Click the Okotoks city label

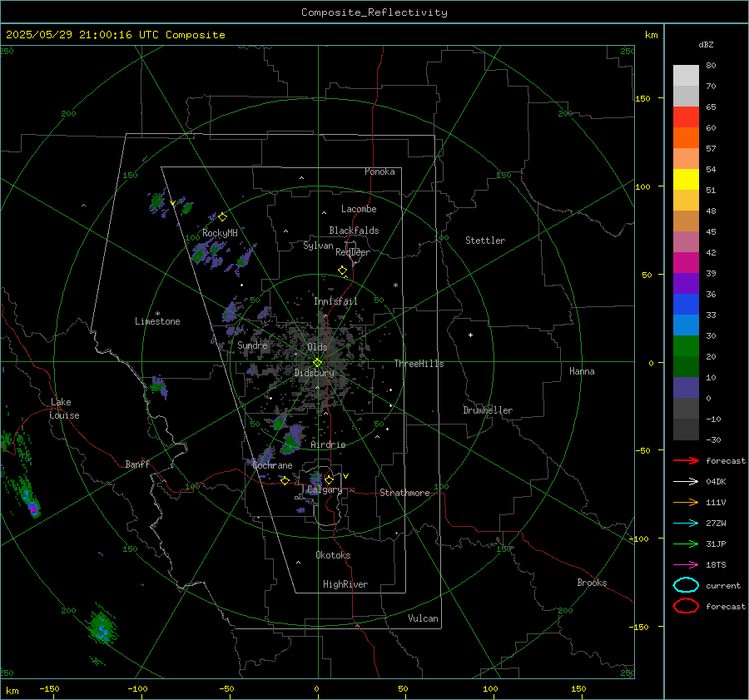(x=333, y=555)
